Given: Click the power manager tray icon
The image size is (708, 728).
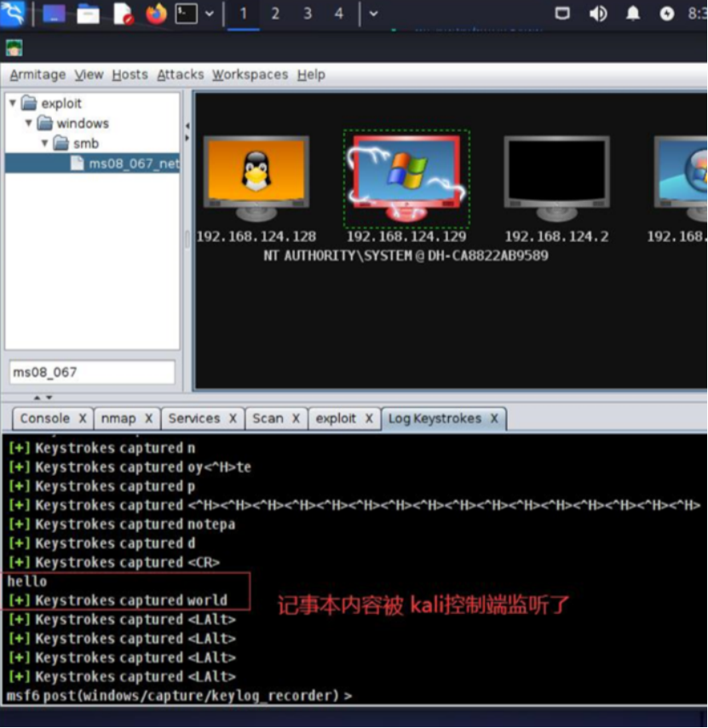Looking at the screenshot, I should click(x=667, y=14).
